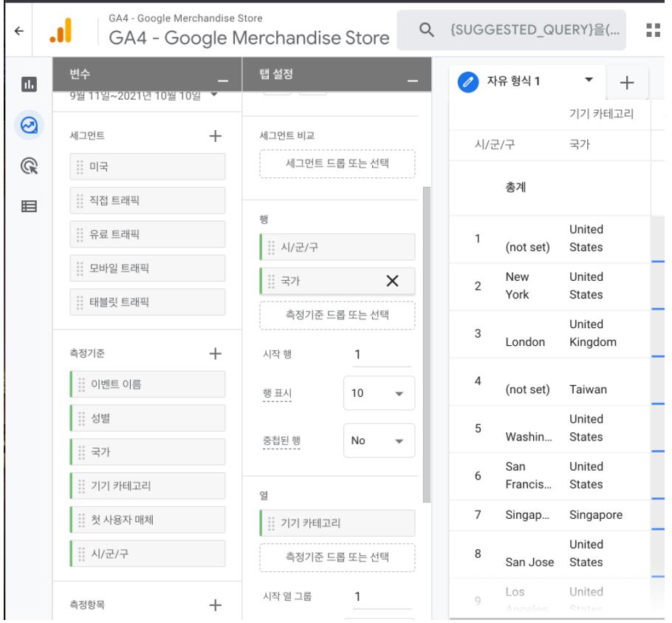Open the apps grid icon
672x623 pixels.
[653, 30]
